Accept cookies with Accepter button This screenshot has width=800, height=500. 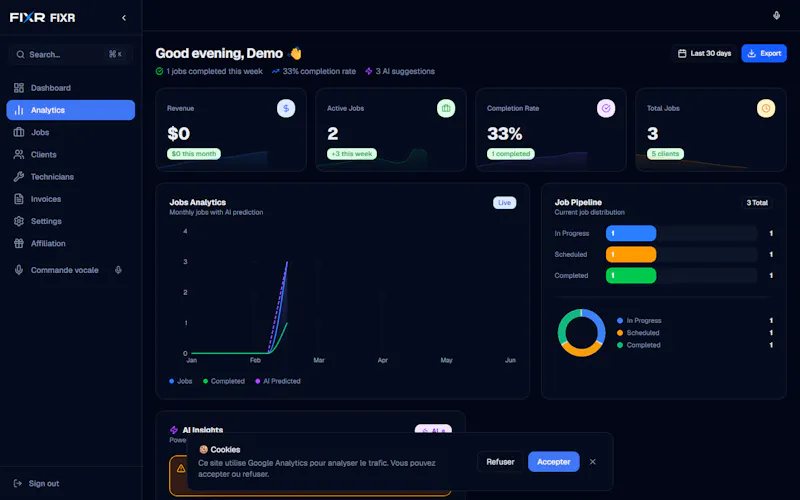(x=554, y=462)
